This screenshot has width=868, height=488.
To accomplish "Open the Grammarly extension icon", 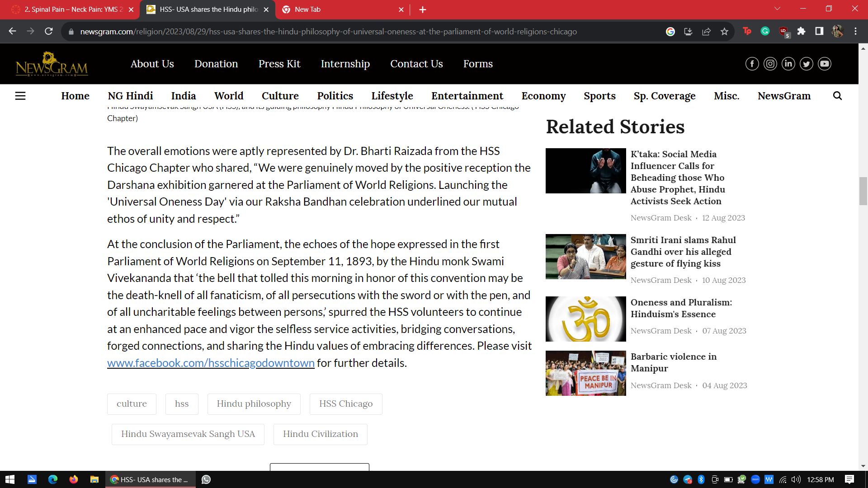I will (x=765, y=31).
